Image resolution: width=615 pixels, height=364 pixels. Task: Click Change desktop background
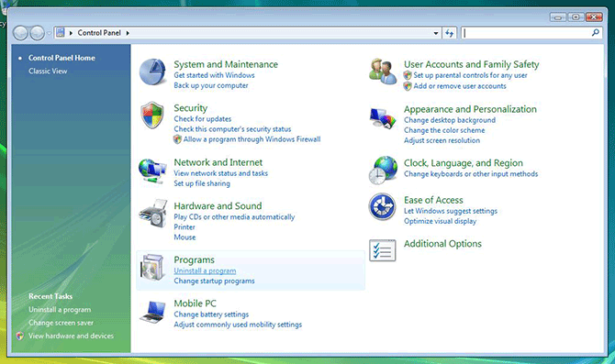(450, 120)
